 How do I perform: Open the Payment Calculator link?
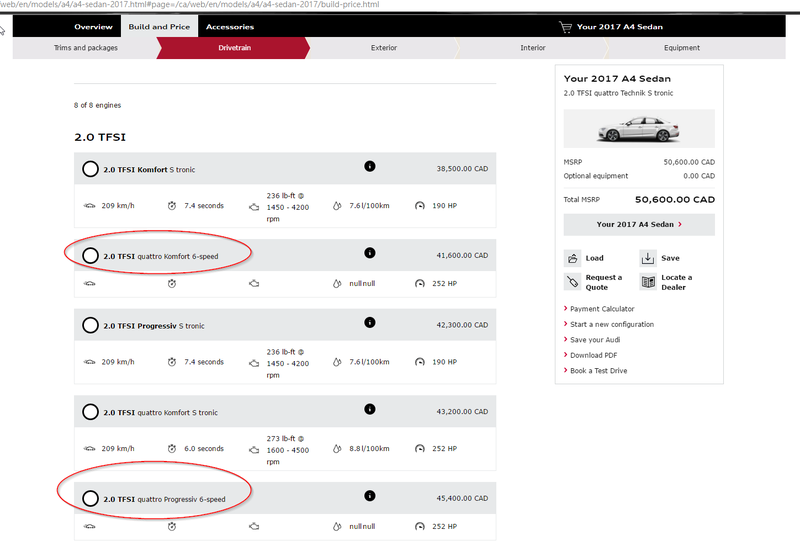[x=602, y=309]
